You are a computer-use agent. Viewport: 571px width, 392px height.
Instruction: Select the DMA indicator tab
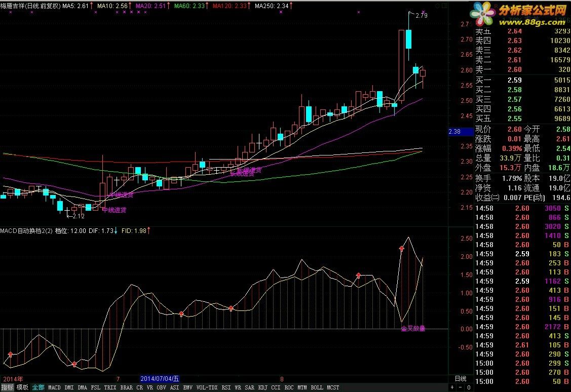82,387
